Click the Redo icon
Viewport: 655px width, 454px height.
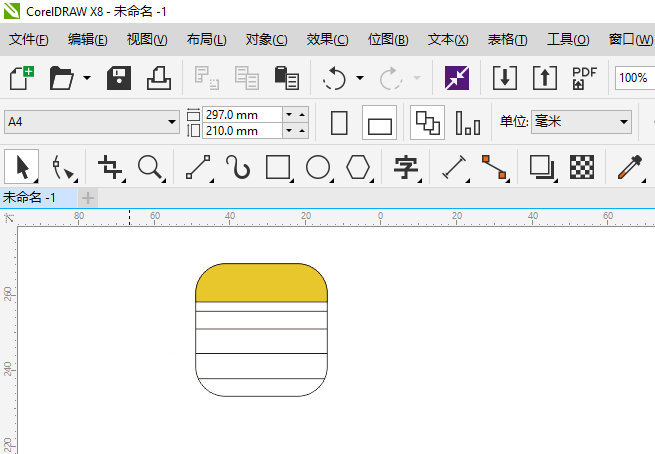pos(391,78)
